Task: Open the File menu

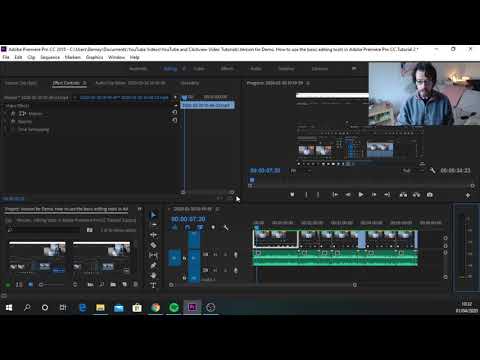Action: click(6, 57)
